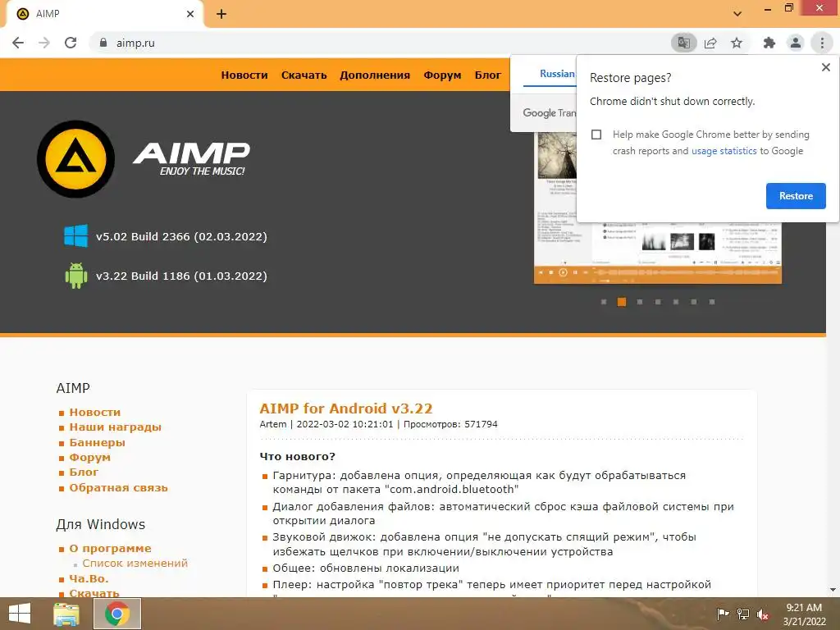840x630 pixels.
Task: Open Блог in the top navigation
Action: (x=487, y=75)
